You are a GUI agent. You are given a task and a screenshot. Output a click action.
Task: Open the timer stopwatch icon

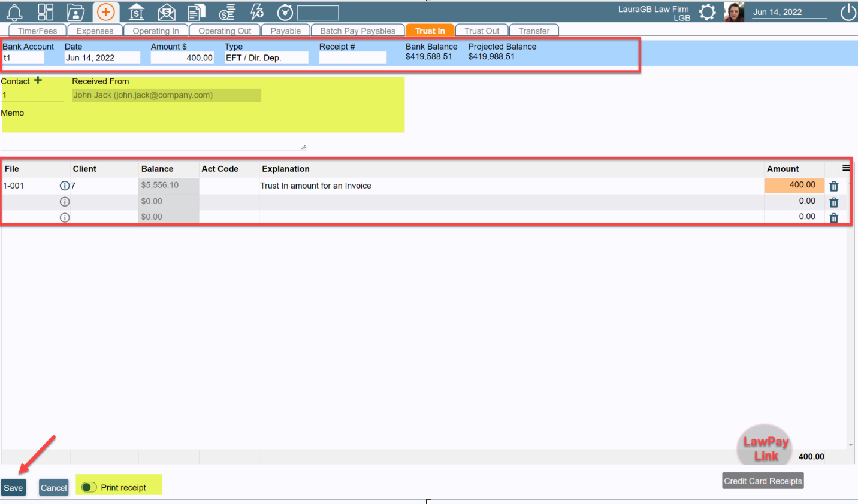coord(285,11)
